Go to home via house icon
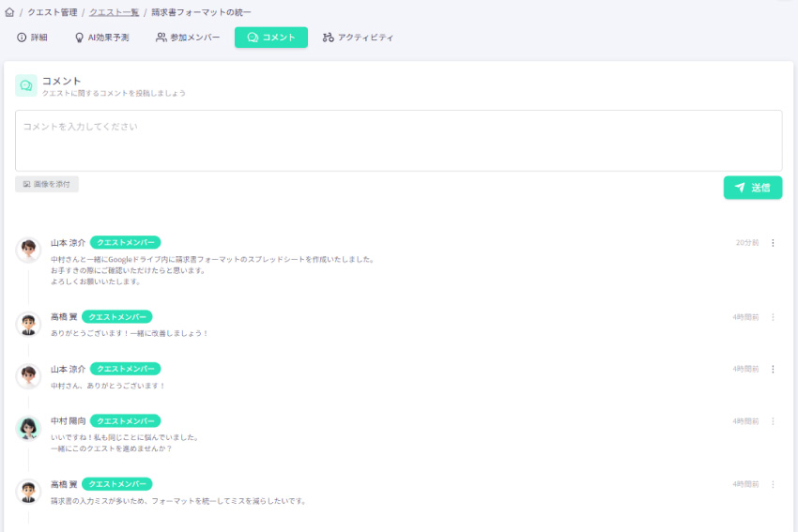 tap(9, 12)
